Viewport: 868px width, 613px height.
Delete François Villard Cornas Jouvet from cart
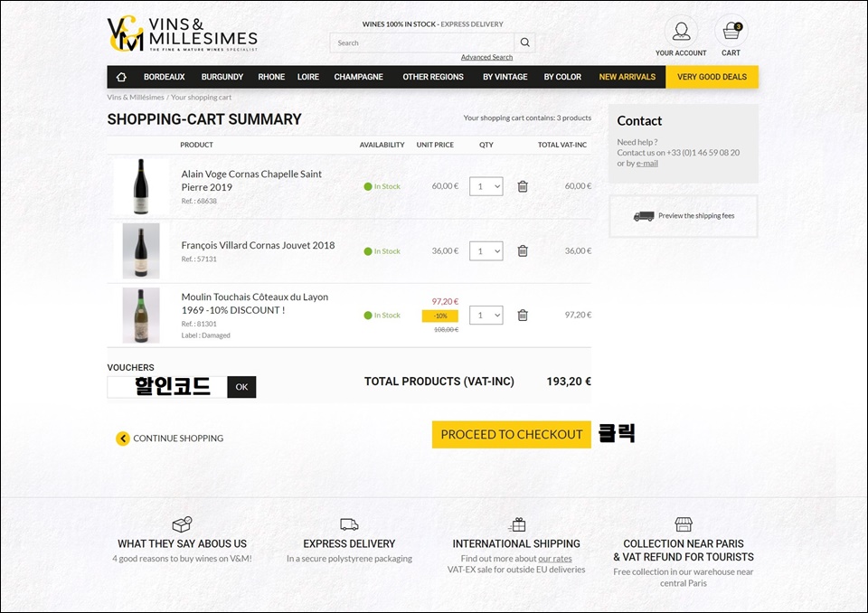coord(523,250)
